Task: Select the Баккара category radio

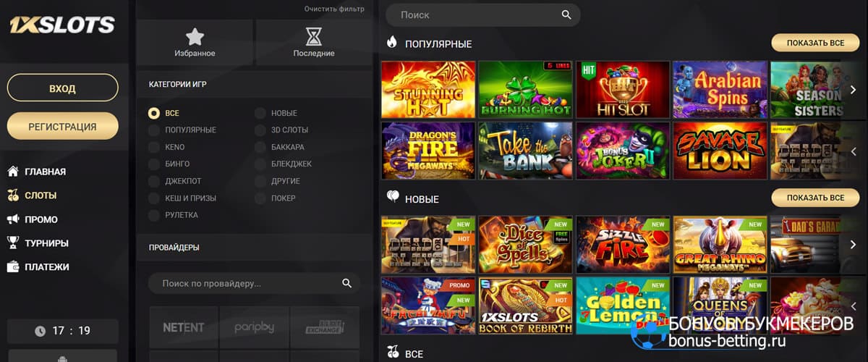Action: click(260, 147)
